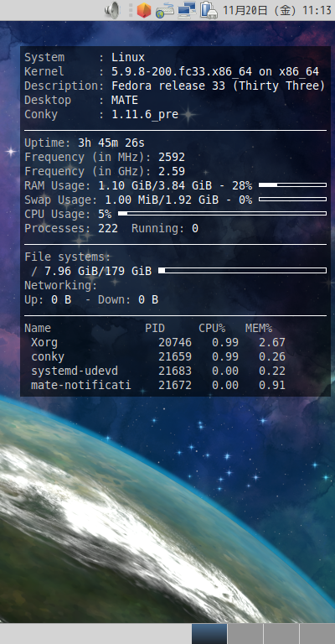Viewport: 335px width, 644px height.
Task: Open the keyboard input method tray icon
Action: click(x=165, y=10)
